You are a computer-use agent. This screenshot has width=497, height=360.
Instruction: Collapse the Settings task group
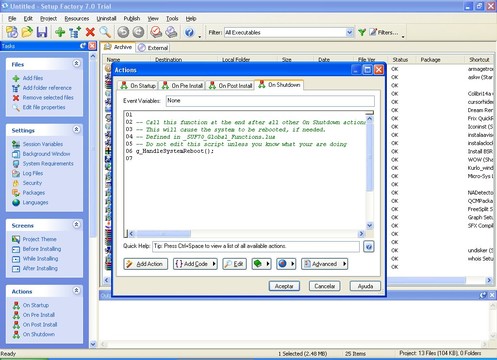pyautogui.click(x=76, y=129)
